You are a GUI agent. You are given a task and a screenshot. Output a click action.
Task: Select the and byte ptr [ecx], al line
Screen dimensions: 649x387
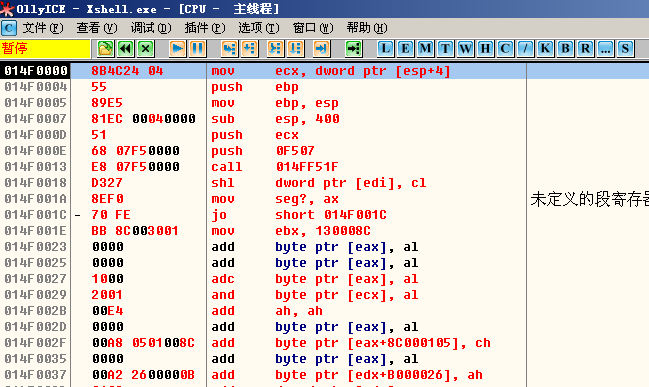pyautogui.click(x=315, y=295)
